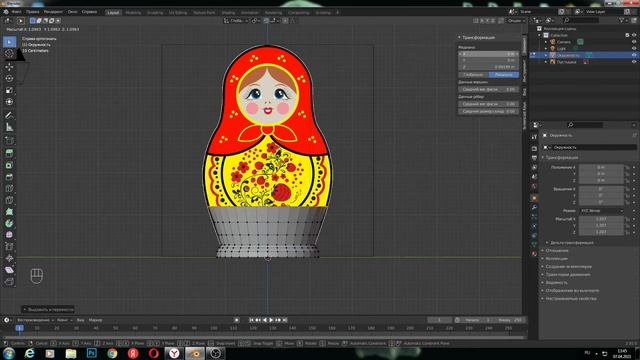Select the Smooth tool
The height and width of the screenshot is (360, 640).
pyautogui.click(x=9, y=235)
